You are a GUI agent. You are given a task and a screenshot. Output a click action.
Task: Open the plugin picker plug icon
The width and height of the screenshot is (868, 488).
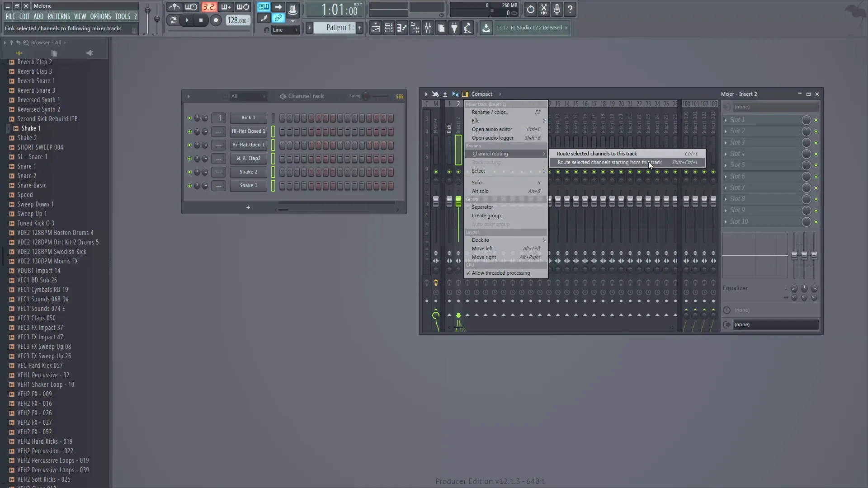454,28
